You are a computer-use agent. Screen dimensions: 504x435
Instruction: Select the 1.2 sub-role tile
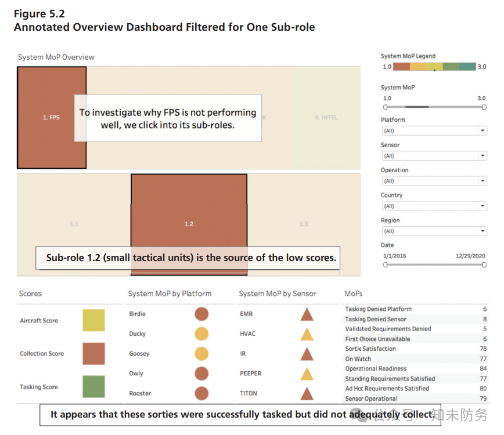click(x=189, y=224)
